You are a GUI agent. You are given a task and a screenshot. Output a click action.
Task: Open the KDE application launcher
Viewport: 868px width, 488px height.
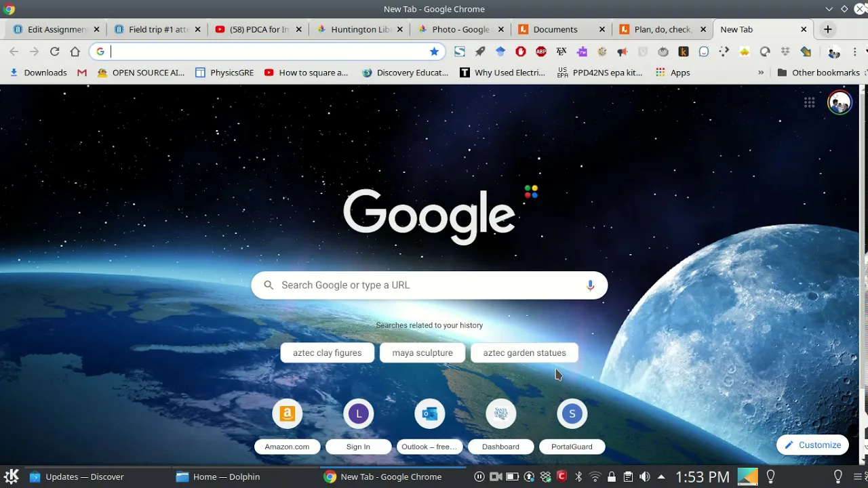pos(12,476)
